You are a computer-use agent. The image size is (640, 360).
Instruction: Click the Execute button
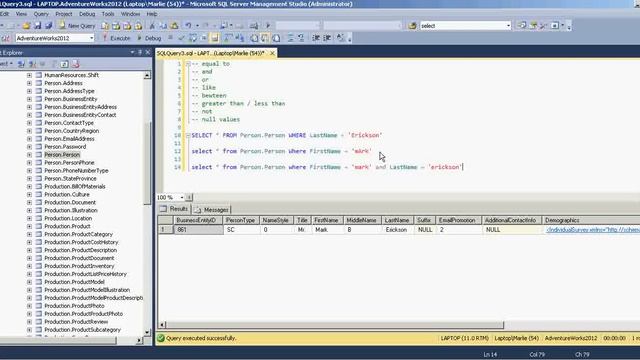[x=116, y=38]
